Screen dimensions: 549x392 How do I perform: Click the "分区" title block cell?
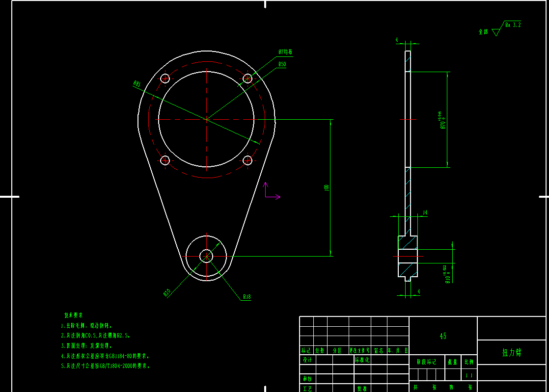pyautogui.click(x=337, y=350)
